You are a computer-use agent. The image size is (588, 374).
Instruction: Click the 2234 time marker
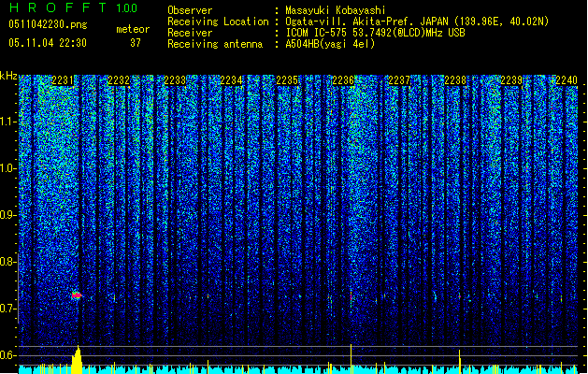tap(231, 80)
